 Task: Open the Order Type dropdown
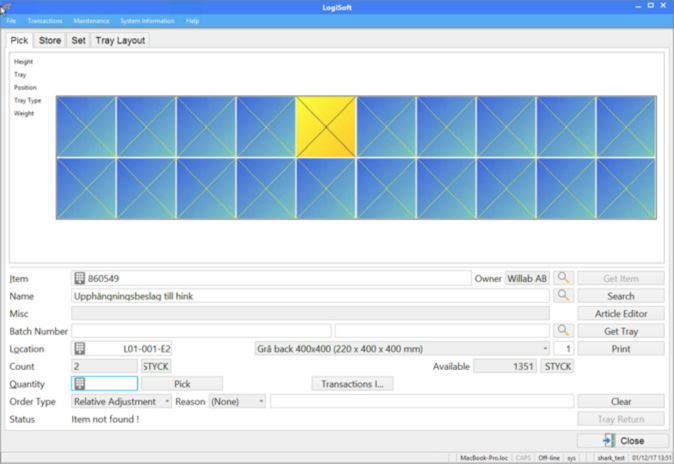click(121, 401)
